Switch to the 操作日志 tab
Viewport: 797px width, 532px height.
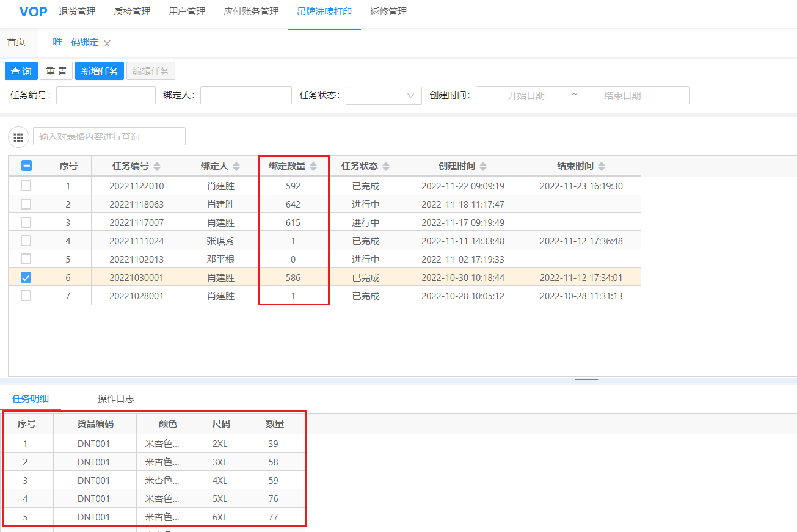coord(116,398)
